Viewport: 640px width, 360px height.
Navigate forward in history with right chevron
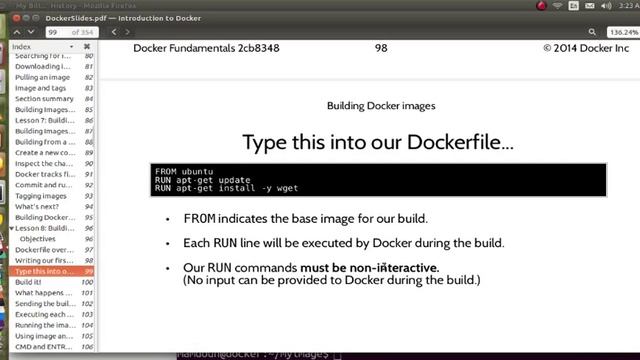point(127,32)
